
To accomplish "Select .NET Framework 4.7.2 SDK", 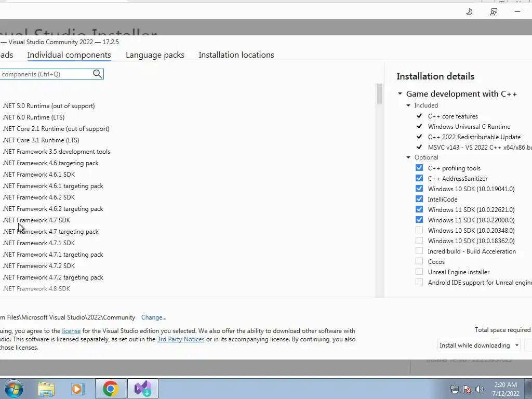I will (38, 266).
